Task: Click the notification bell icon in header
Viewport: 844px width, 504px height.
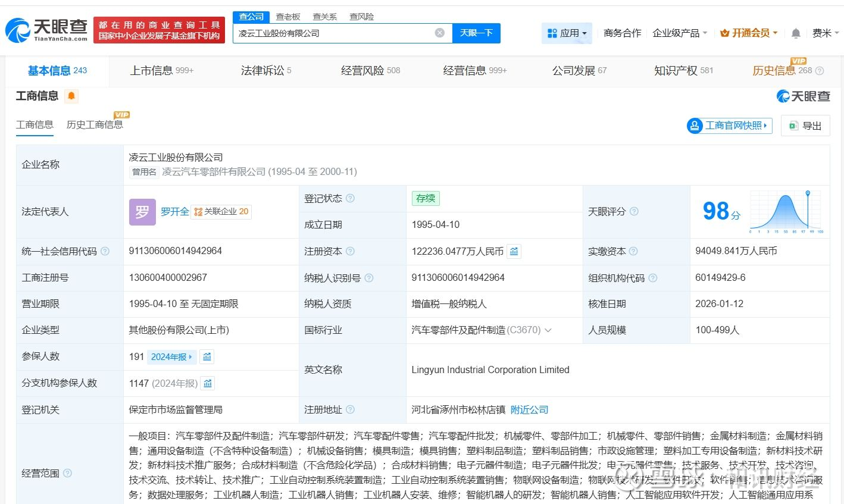Action: click(x=795, y=33)
